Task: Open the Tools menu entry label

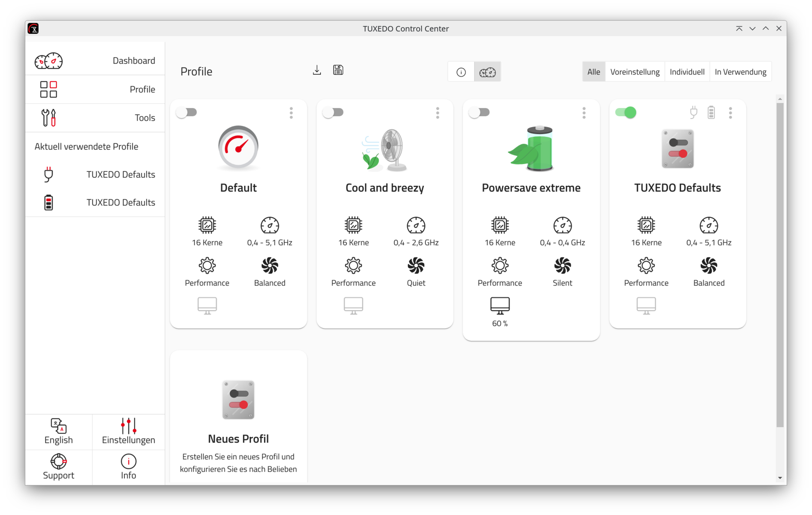Action: [145, 118]
